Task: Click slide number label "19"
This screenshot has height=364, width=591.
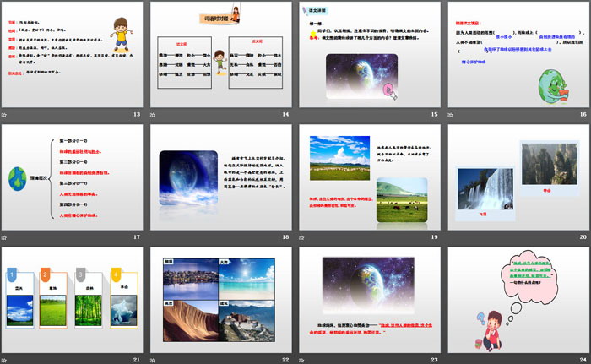Action: tap(434, 236)
